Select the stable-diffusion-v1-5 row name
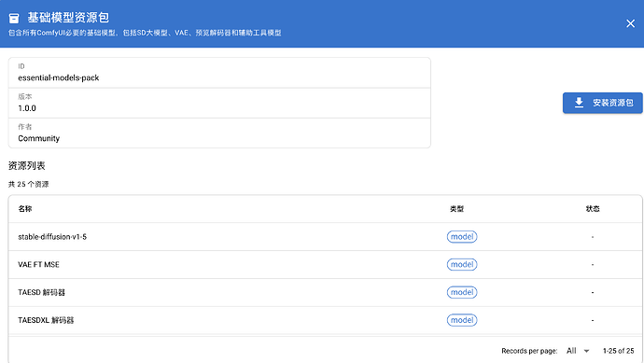Image resolution: width=644 pixels, height=363 pixels. [52, 237]
